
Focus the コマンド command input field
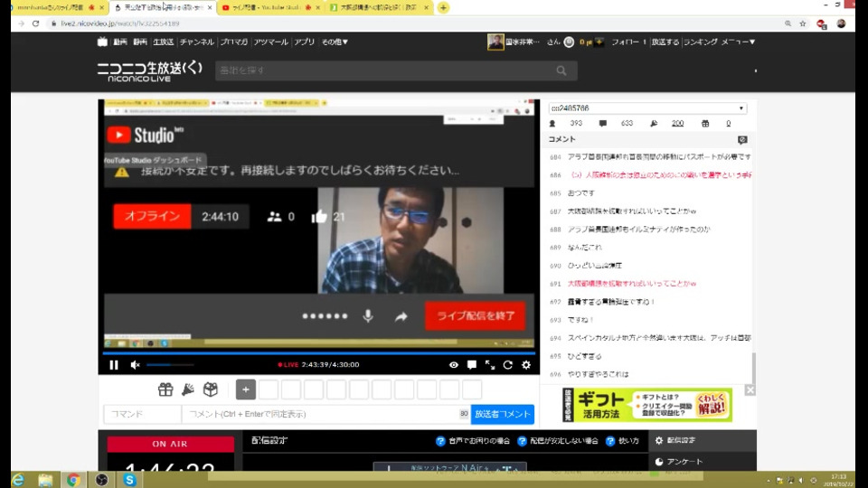pos(142,414)
